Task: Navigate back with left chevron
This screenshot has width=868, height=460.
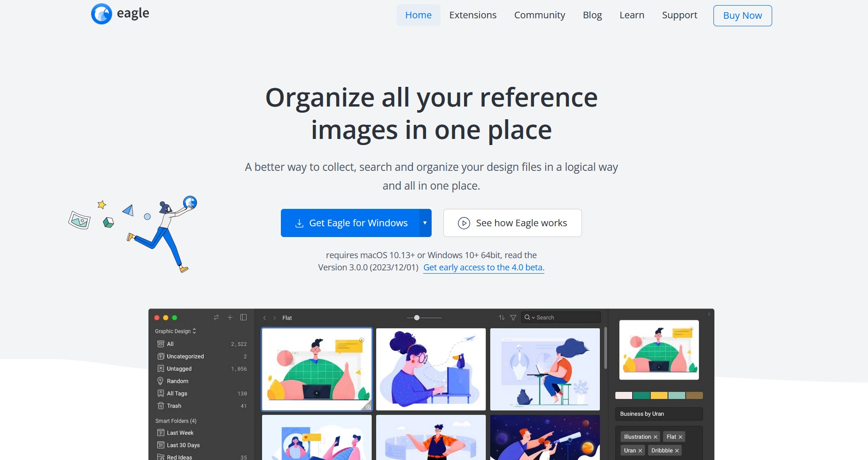Action: (264, 318)
